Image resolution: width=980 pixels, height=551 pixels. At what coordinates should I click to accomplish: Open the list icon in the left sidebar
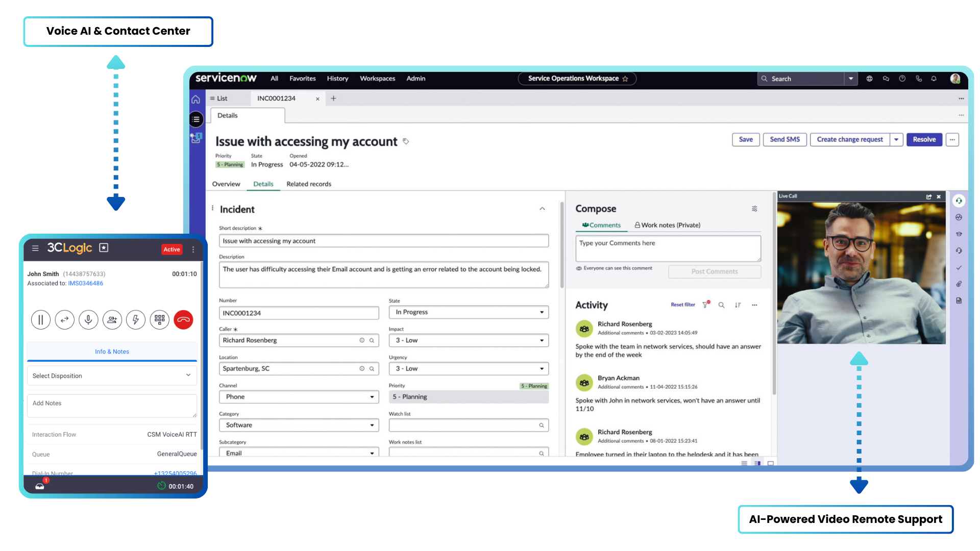196,119
